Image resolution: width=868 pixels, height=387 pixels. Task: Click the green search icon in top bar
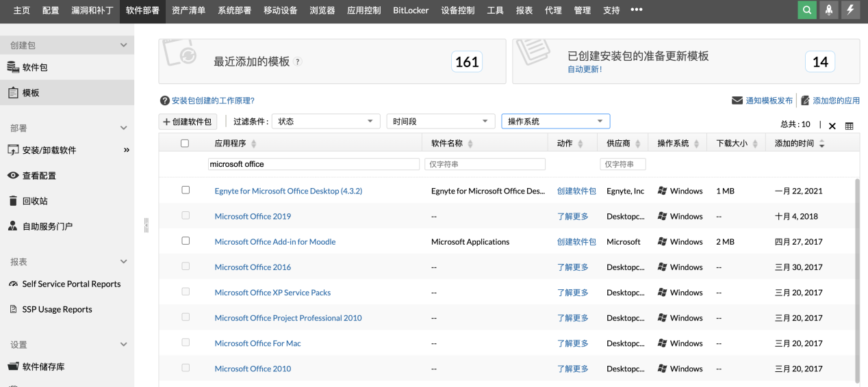click(x=808, y=10)
